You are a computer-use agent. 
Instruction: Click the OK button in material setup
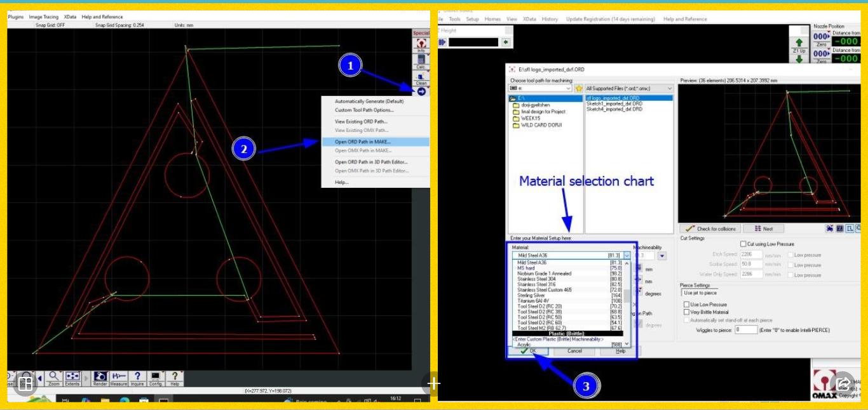coord(528,351)
